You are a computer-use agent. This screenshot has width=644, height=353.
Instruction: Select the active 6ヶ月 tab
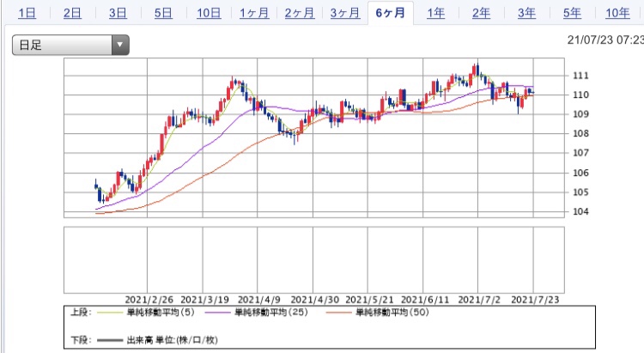tap(390, 13)
